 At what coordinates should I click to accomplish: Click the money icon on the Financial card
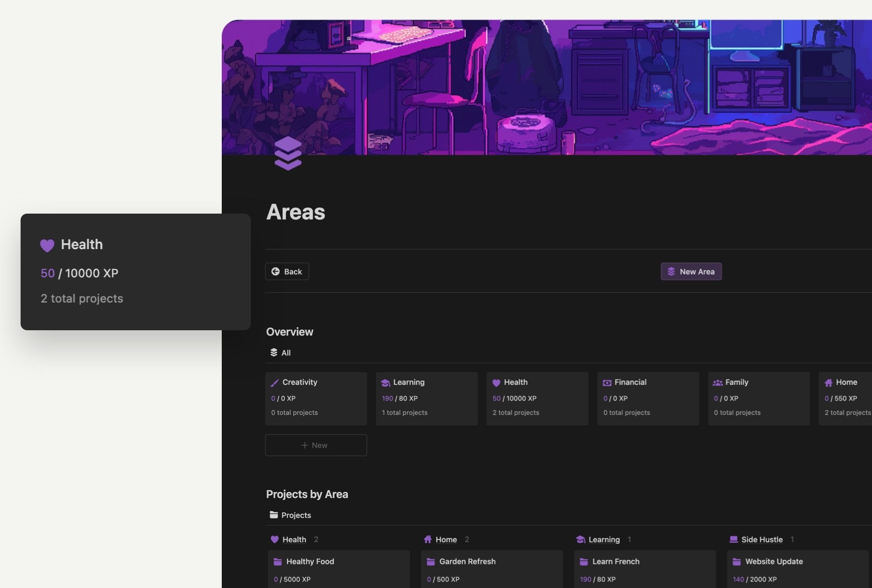pyautogui.click(x=607, y=382)
